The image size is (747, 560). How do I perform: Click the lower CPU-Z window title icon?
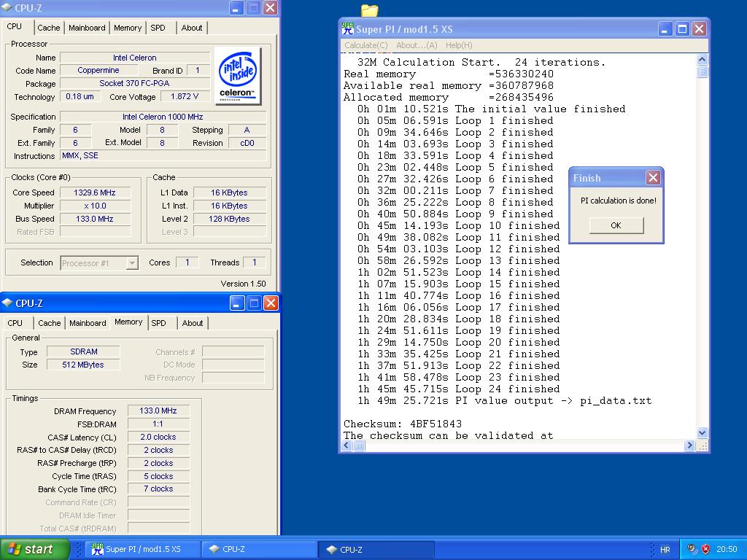(7, 303)
